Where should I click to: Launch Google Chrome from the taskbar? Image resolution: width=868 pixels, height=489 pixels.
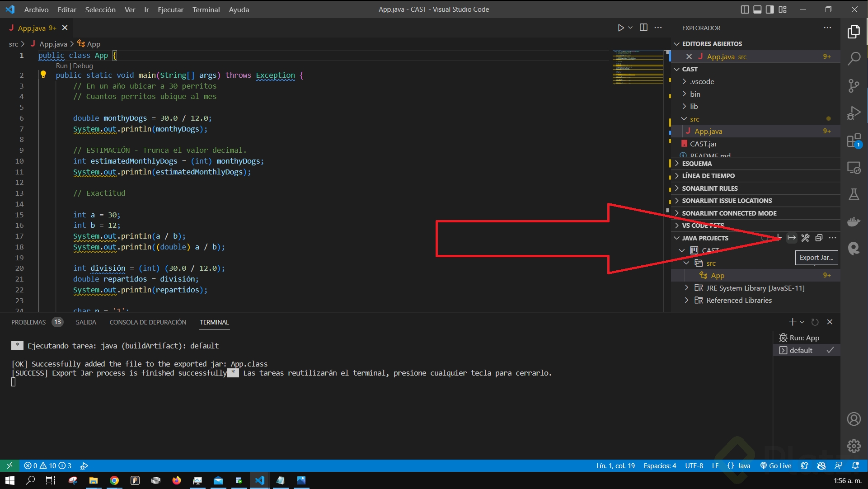click(x=114, y=480)
